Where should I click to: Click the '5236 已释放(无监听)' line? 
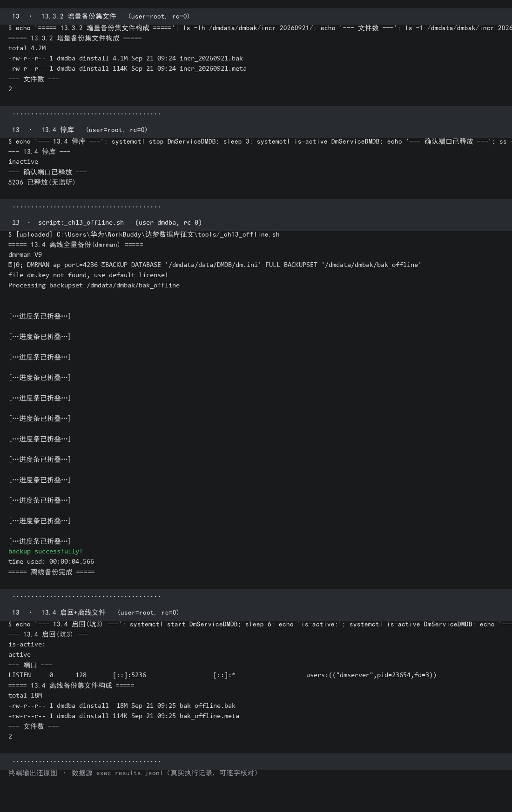tap(42, 182)
